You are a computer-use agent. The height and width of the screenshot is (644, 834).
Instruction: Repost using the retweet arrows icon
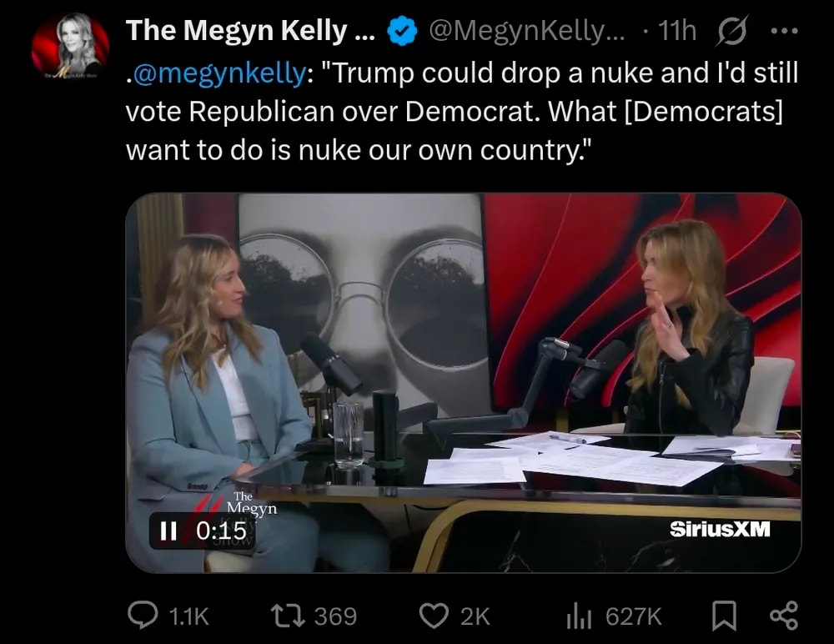[288, 616]
